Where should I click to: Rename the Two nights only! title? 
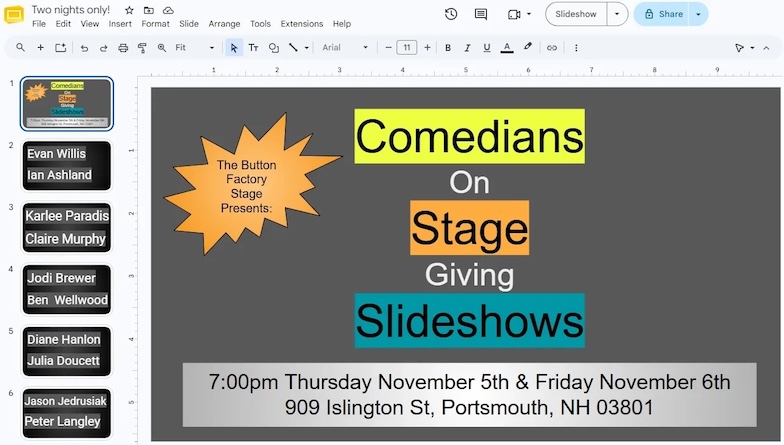70,10
